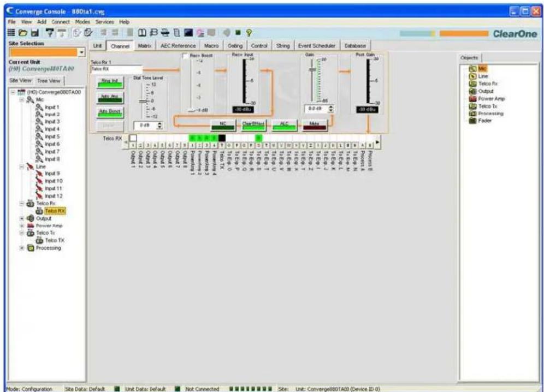Switch to the Database tab
544x392 pixels.
pyautogui.click(x=355, y=46)
